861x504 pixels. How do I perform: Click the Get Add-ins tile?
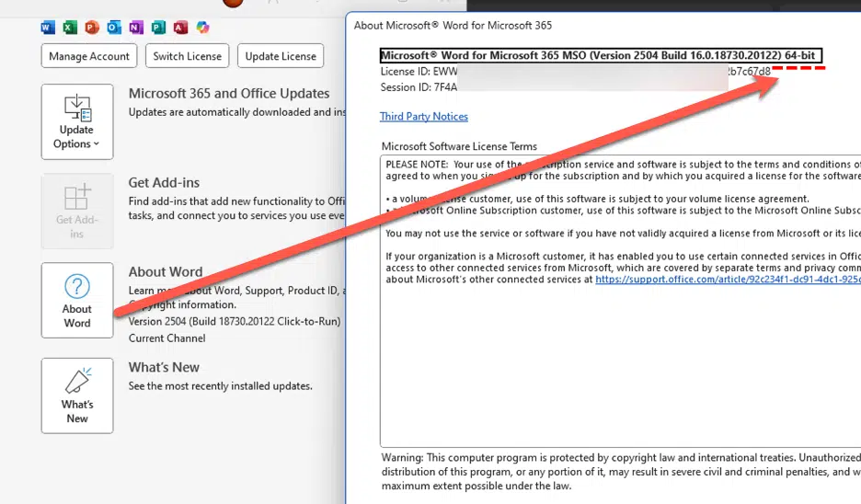77,212
